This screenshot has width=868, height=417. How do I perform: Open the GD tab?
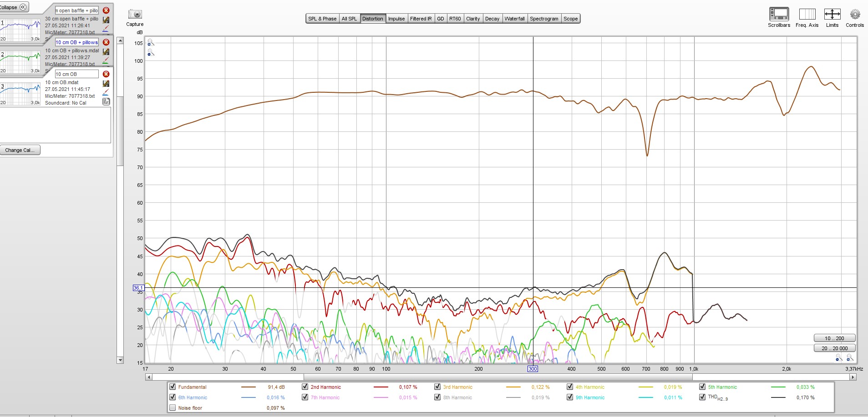pos(440,19)
